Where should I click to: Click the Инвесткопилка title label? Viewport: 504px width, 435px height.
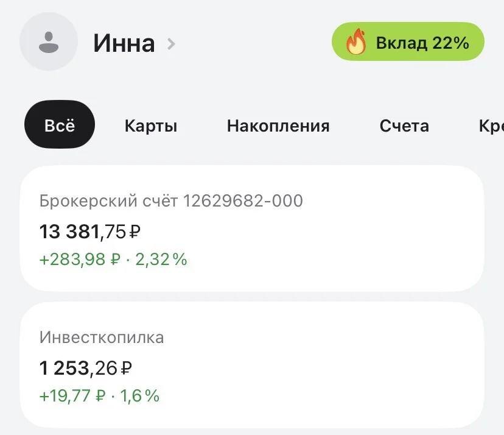102,338
